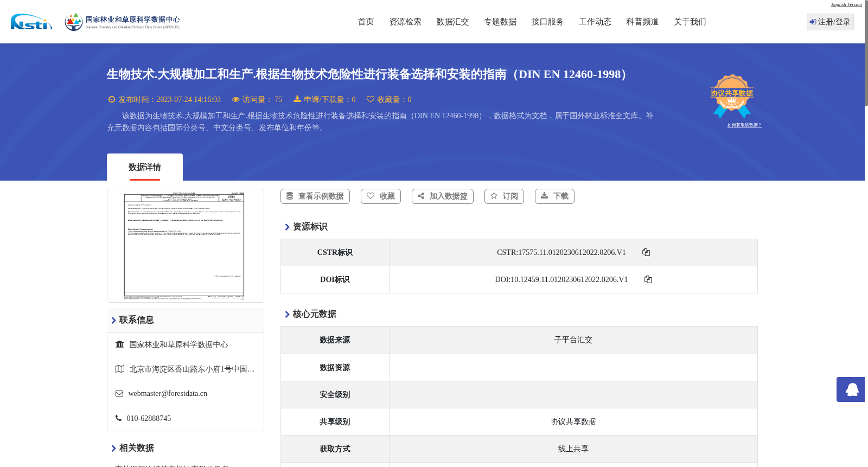Go to the 专题数据 menu
Viewport: 868px width, 467px height.
(x=500, y=22)
